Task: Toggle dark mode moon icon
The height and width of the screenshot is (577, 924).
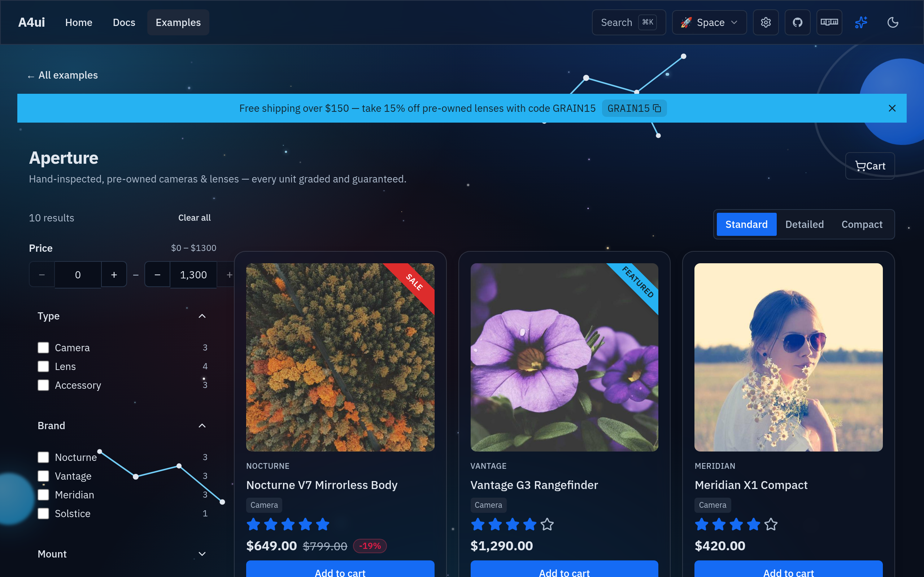Action: pyautogui.click(x=893, y=22)
